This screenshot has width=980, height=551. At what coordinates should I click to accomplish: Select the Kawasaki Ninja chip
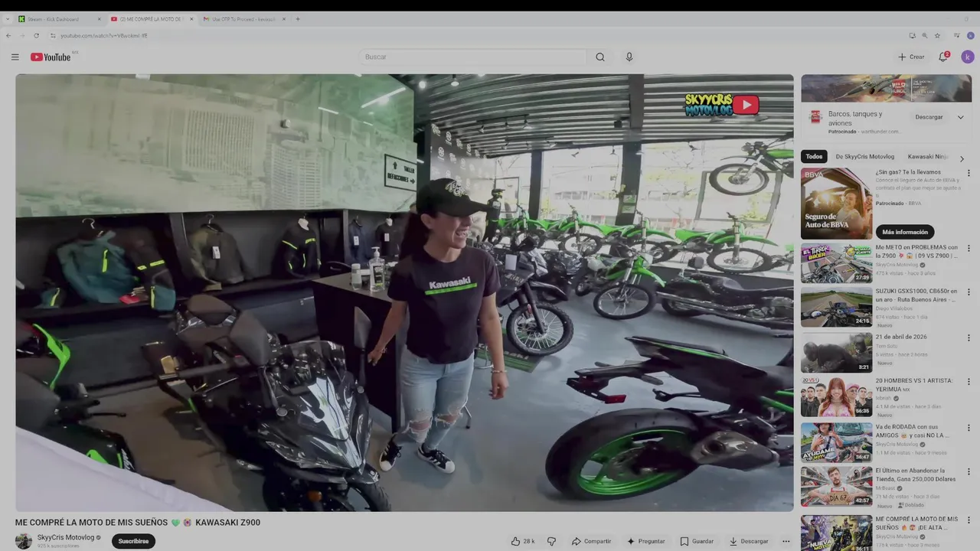928,157
